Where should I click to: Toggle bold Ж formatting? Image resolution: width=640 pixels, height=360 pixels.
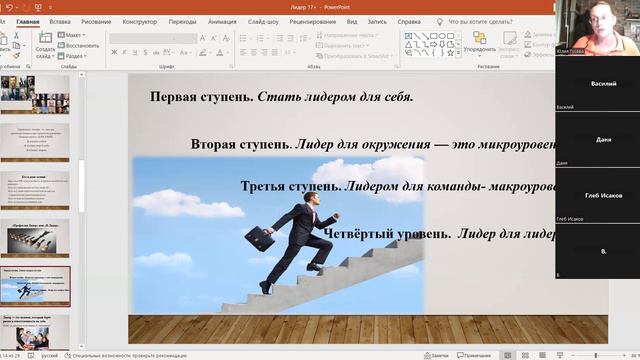[x=114, y=53]
